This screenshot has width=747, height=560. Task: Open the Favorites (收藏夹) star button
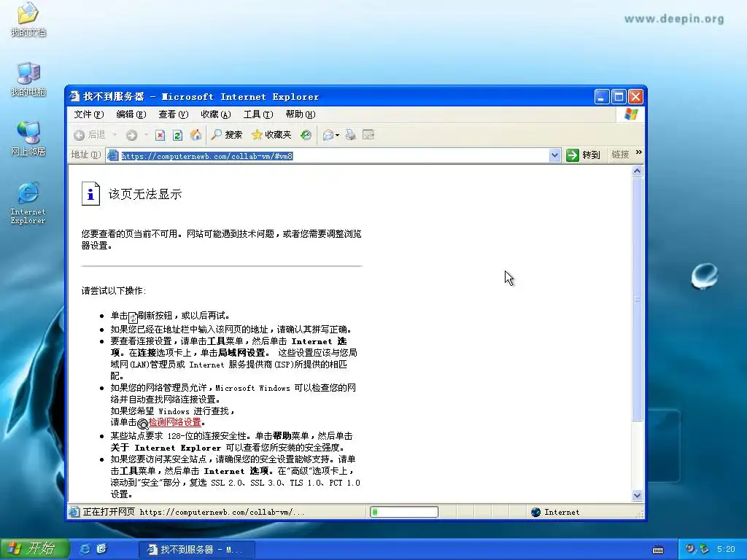click(x=271, y=135)
